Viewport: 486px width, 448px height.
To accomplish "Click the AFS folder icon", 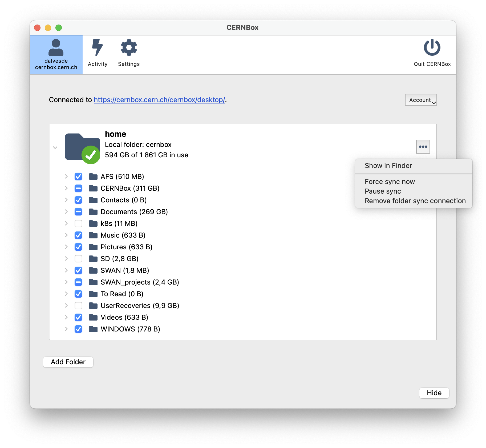I will [x=93, y=177].
